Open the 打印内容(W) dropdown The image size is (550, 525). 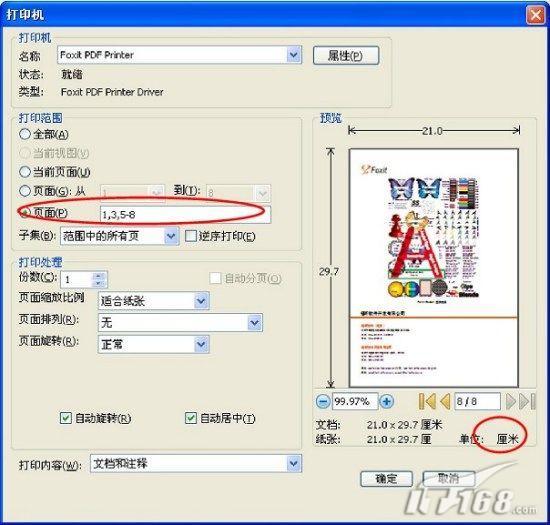click(294, 464)
